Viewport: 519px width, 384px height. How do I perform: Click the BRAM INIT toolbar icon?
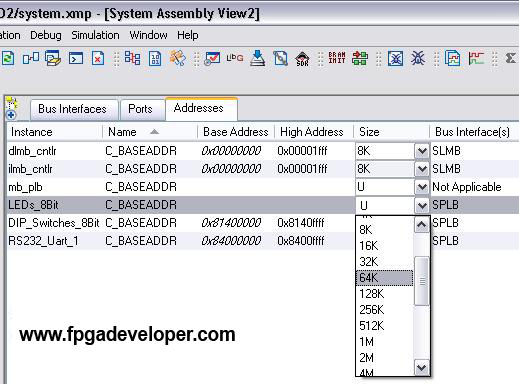point(337,58)
